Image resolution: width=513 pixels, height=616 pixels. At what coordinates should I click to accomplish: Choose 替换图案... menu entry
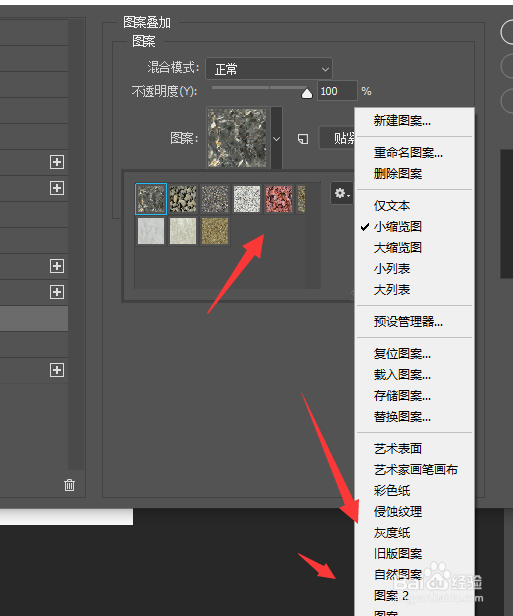point(402,416)
